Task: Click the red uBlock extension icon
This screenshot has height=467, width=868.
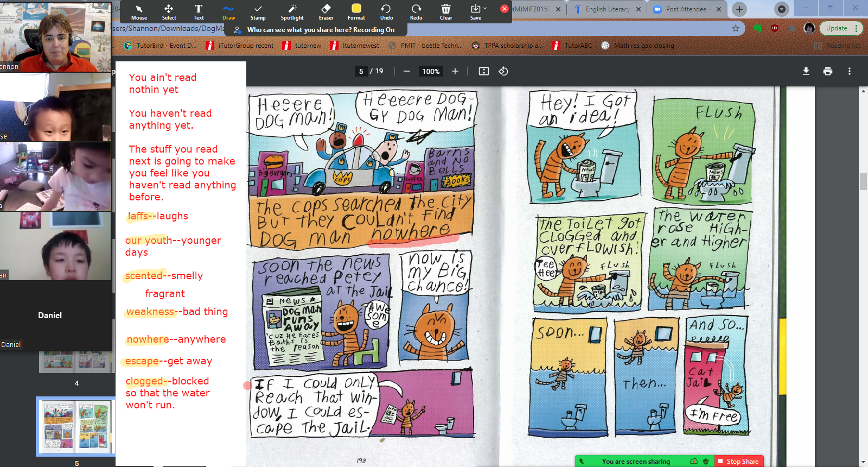Action: [x=775, y=28]
